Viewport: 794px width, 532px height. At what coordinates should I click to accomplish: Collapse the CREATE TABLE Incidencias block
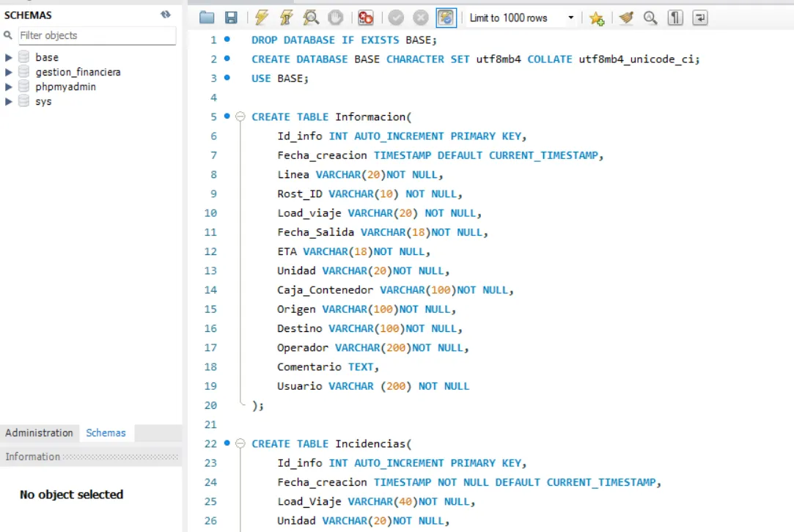pyautogui.click(x=240, y=443)
